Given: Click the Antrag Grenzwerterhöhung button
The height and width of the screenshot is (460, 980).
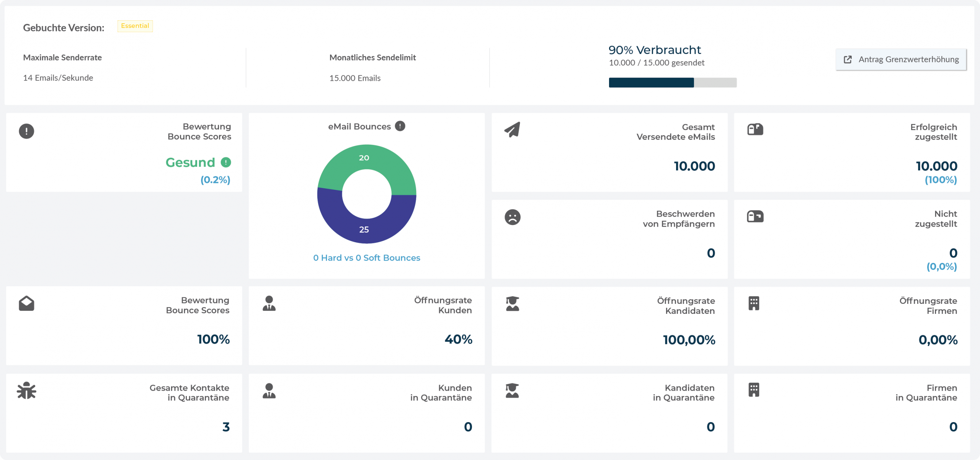Looking at the screenshot, I should (x=901, y=59).
